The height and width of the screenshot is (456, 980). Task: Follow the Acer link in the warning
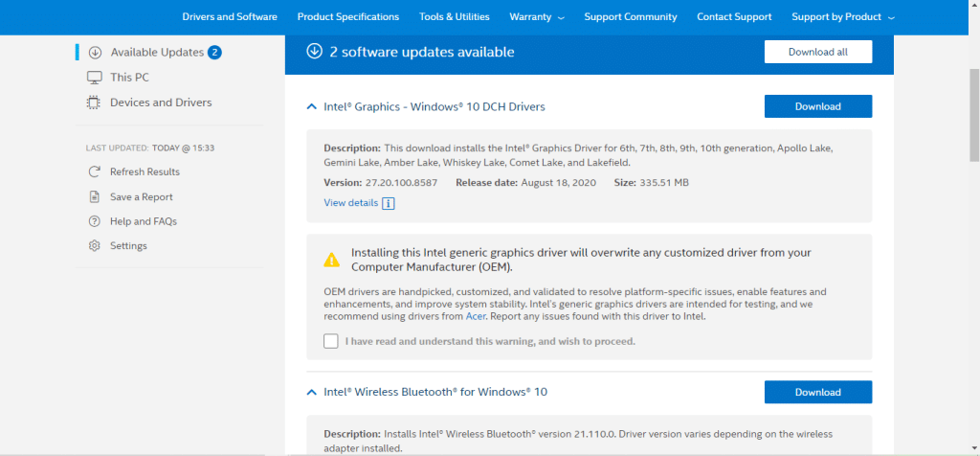point(476,316)
